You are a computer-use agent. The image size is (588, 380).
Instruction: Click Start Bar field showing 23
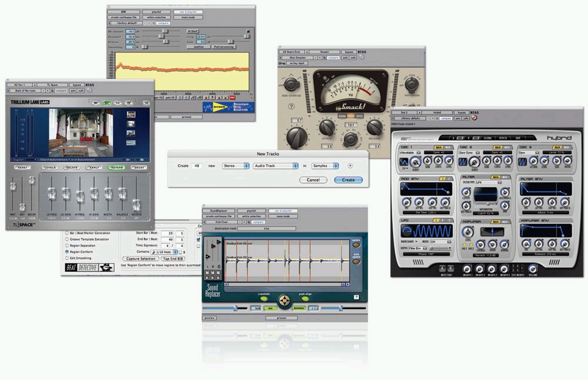tap(168, 233)
